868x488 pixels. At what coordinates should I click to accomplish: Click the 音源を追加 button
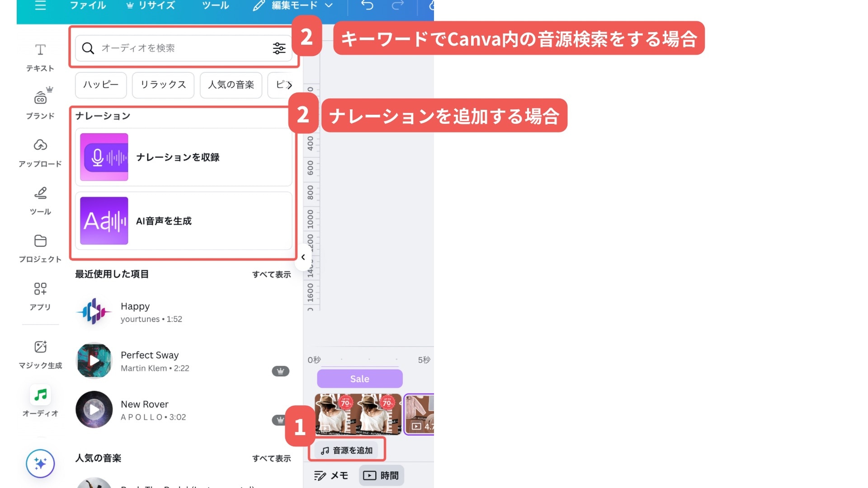pos(347,450)
